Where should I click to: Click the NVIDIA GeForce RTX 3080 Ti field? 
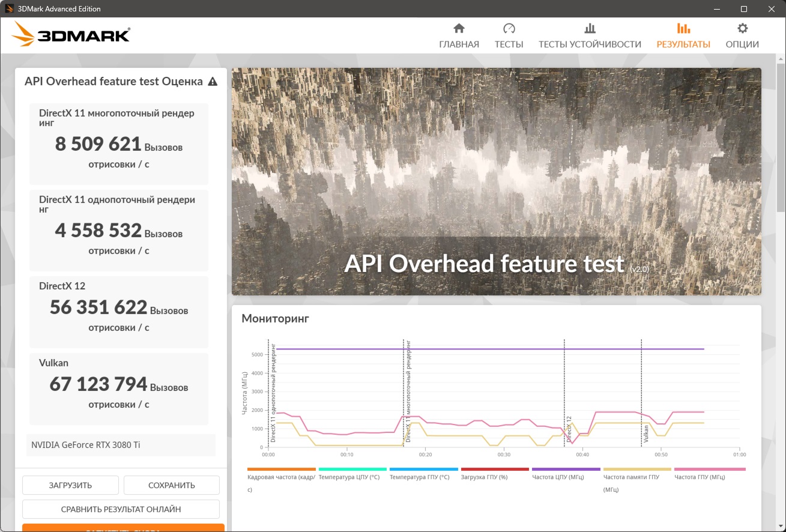121,445
